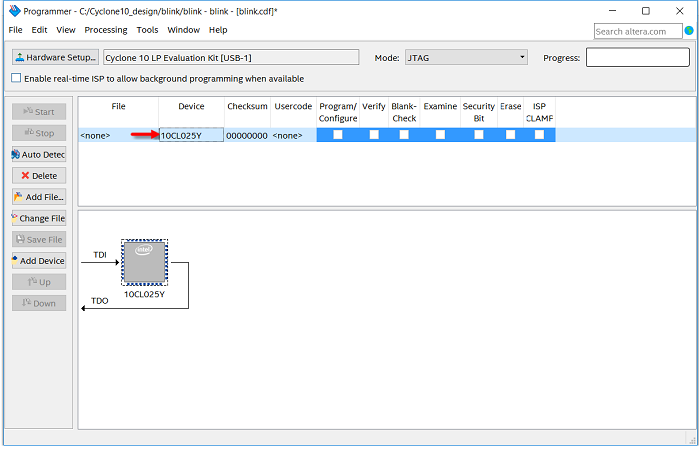This screenshot has width=700, height=449.
Task: Open the Tools menu
Action: point(147,30)
